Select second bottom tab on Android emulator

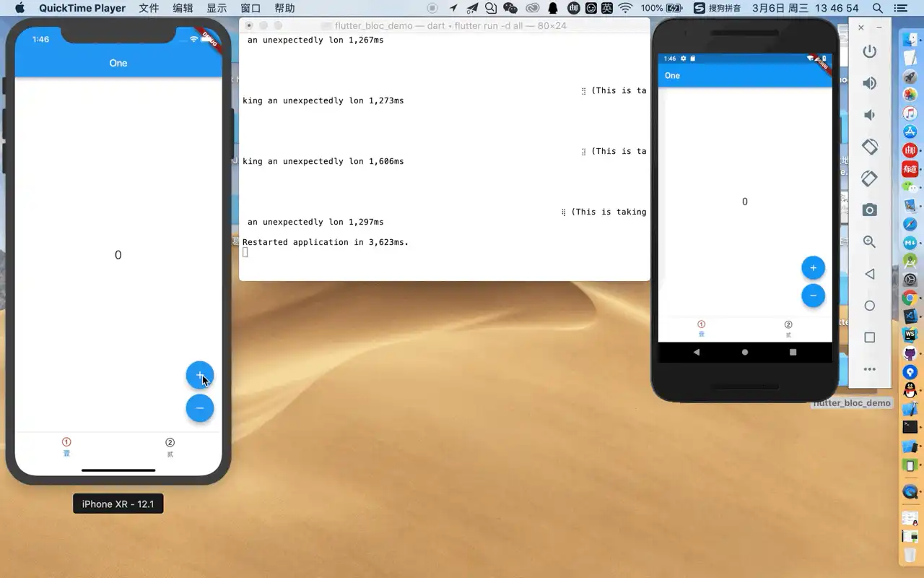click(x=788, y=329)
